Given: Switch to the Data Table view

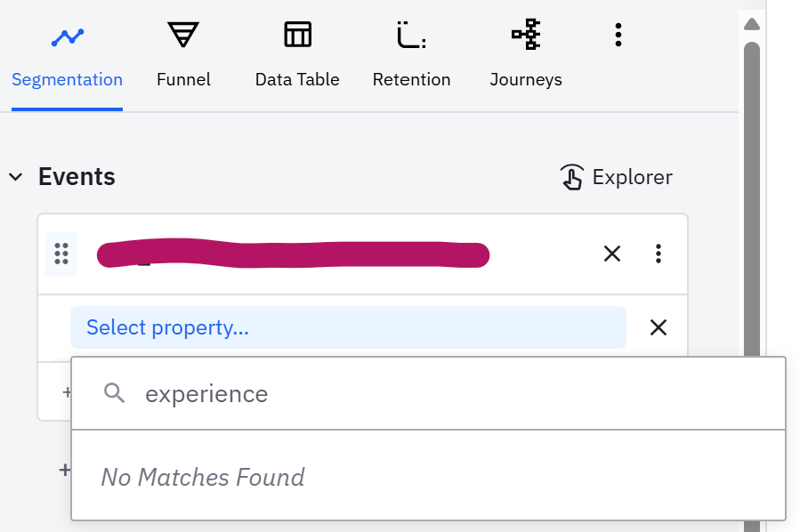Looking at the screenshot, I should (297, 55).
